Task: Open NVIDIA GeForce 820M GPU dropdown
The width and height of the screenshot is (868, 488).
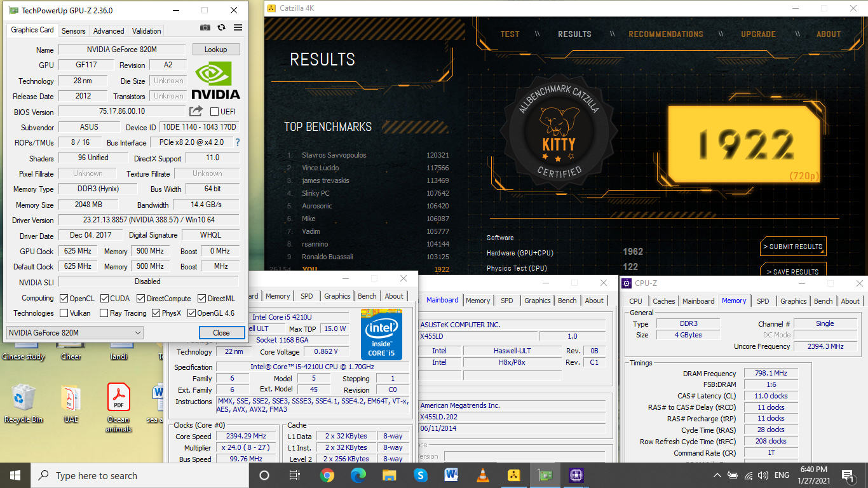Action: (x=74, y=333)
